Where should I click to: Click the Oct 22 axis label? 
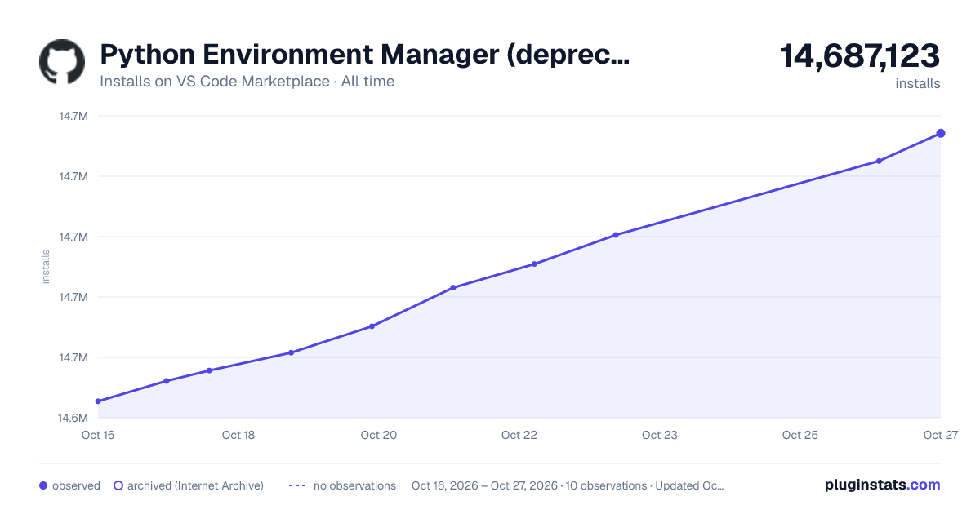[x=519, y=435]
